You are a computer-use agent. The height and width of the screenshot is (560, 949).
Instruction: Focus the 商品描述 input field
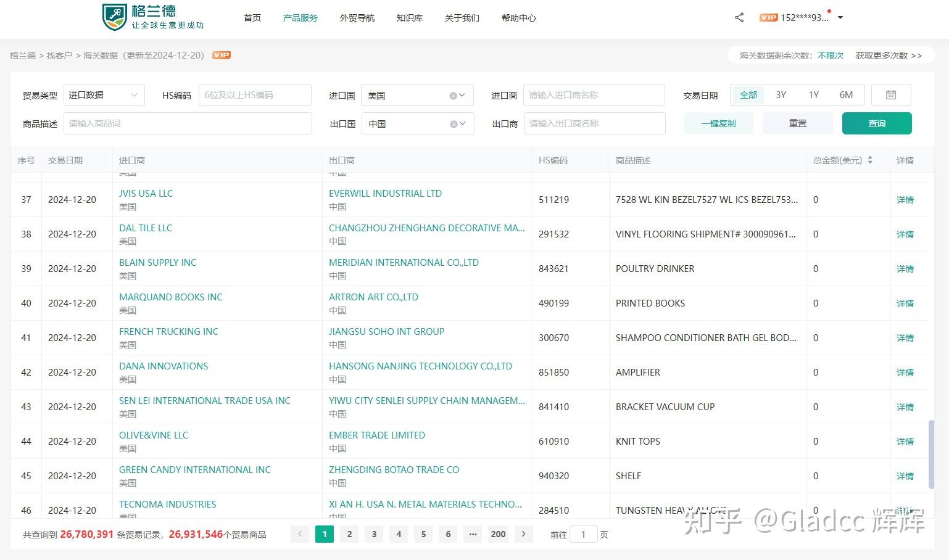pos(188,123)
